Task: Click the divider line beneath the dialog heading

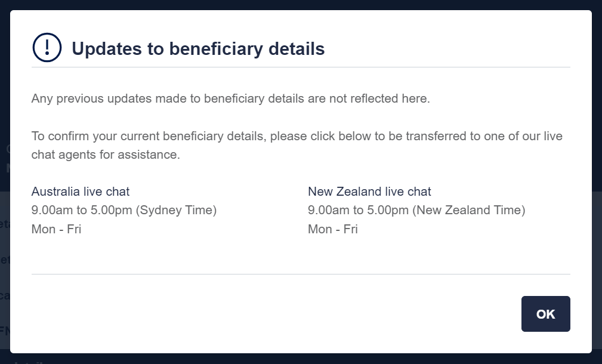Action: click(x=301, y=67)
